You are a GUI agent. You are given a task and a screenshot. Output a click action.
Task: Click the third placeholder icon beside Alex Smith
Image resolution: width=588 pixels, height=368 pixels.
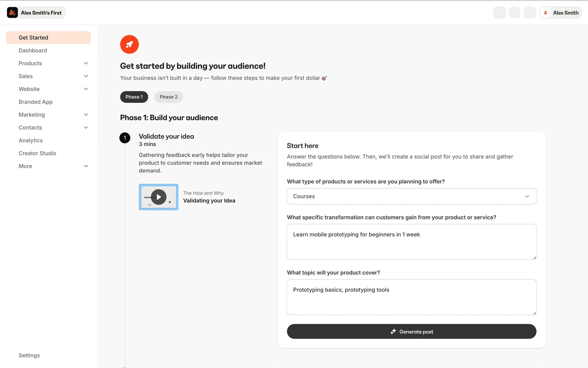click(x=530, y=13)
